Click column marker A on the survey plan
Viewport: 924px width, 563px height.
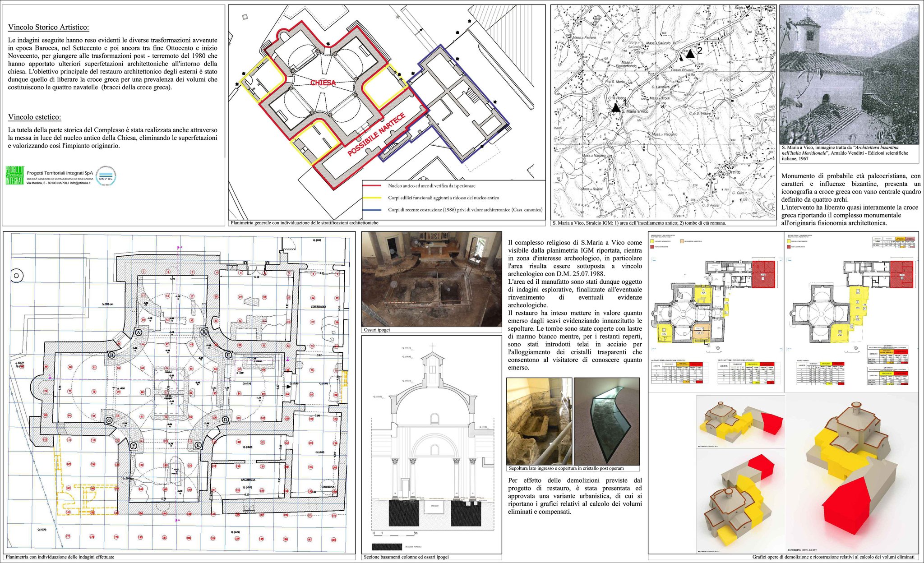[x=139, y=332]
